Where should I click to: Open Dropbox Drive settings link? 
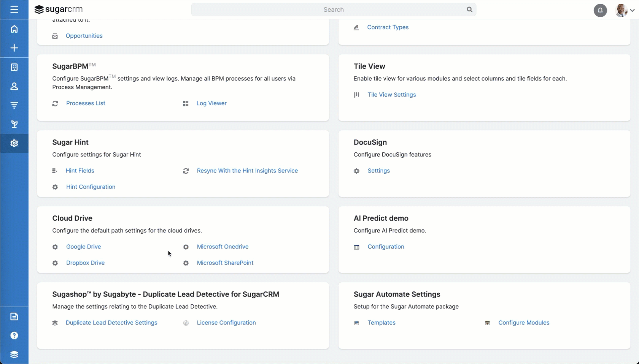[x=85, y=263]
